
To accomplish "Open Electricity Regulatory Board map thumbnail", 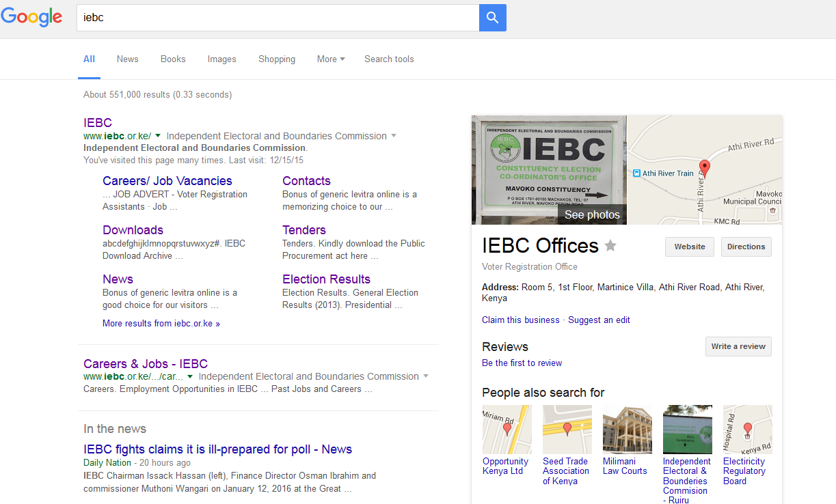I will [748, 430].
